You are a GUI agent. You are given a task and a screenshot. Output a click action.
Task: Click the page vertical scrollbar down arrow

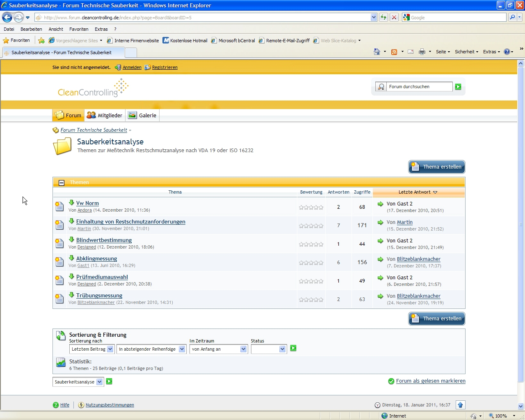[521, 406]
